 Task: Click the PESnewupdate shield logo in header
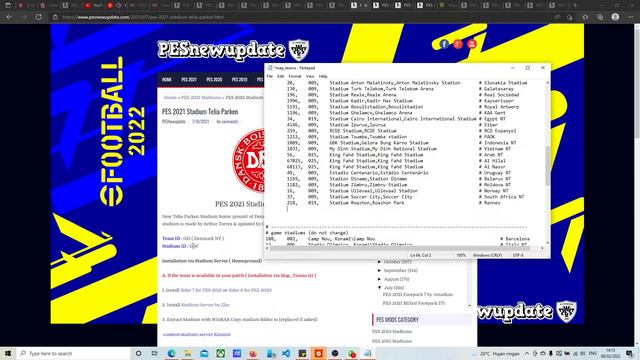[x=299, y=50]
